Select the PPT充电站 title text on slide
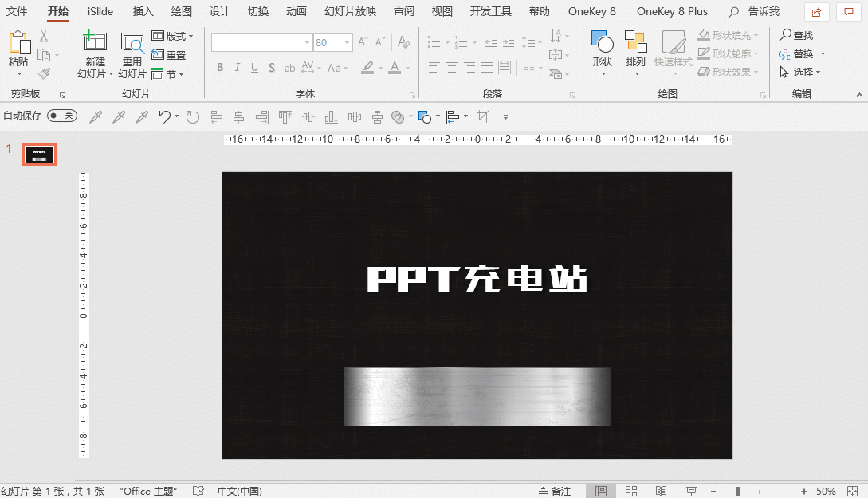The height and width of the screenshot is (498, 868). point(477,279)
